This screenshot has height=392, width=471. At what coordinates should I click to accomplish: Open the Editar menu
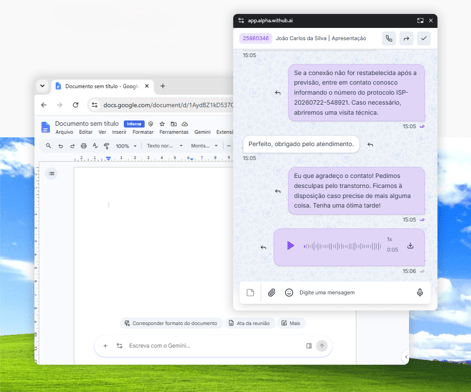[86, 132]
